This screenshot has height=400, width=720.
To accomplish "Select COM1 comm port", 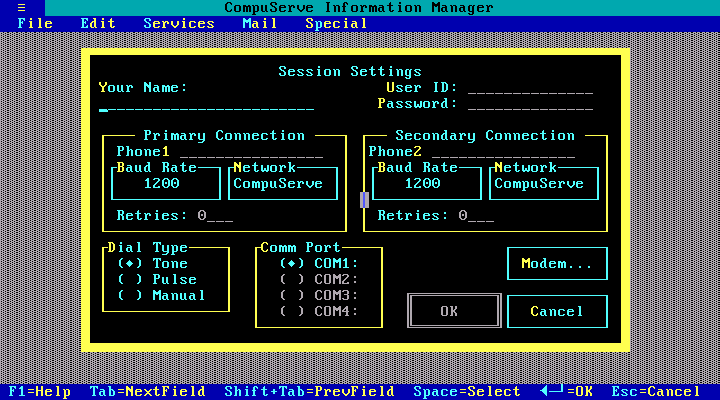I will 319,264.
